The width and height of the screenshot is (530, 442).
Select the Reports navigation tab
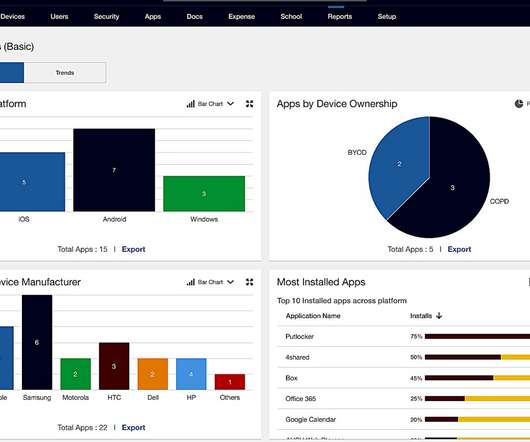pyautogui.click(x=340, y=17)
